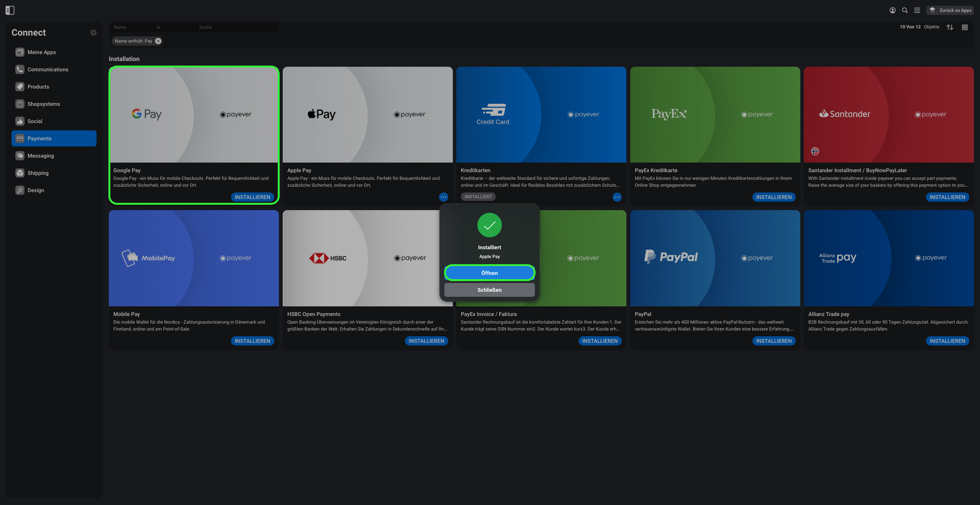
Task: Click the Meine Apps sidebar icon
Action: (x=20, y=52)
